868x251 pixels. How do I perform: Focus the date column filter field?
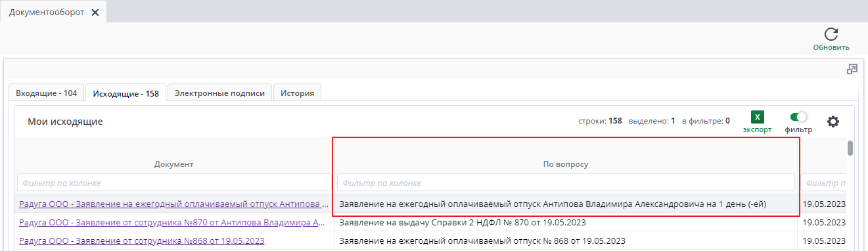824,183
